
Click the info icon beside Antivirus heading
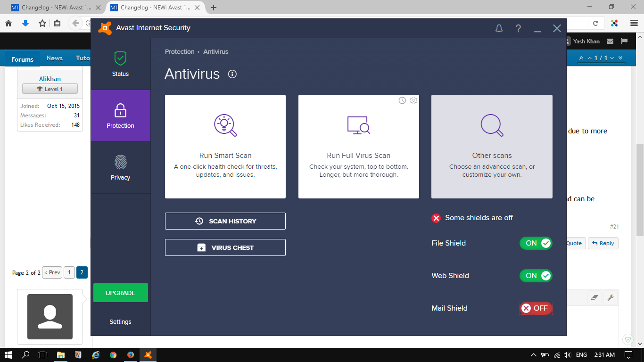(232, 74)
